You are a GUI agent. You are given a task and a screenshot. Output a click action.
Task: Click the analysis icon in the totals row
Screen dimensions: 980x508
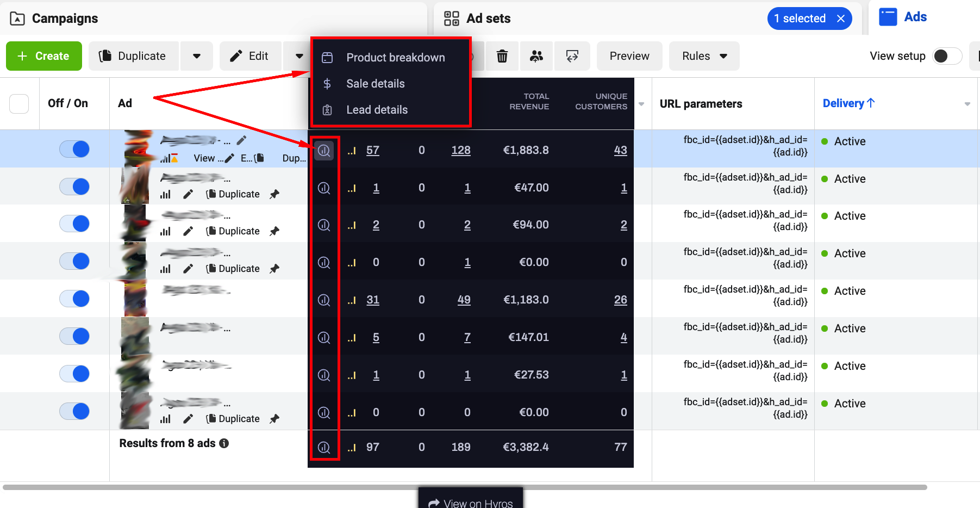324,447
